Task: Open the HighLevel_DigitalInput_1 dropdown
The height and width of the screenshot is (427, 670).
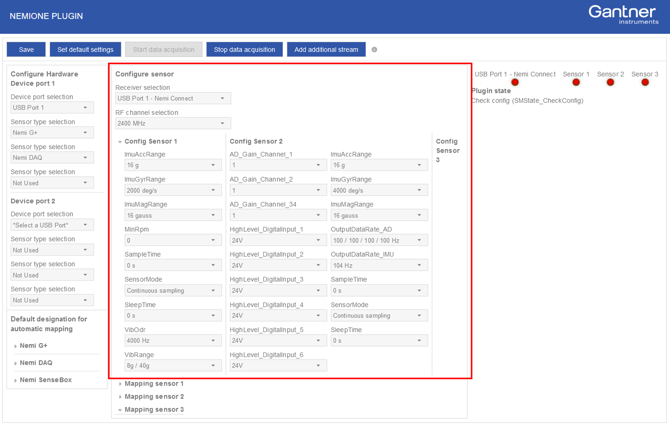Action: (278, 240)
